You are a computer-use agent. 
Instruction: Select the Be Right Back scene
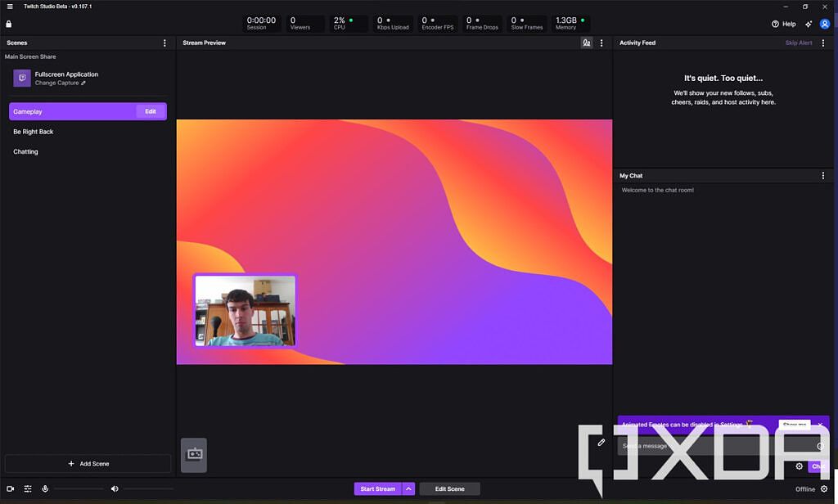click(34, 131)
